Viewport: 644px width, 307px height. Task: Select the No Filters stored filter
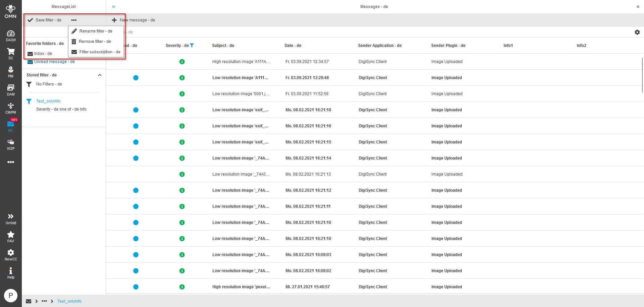(49, 84)
